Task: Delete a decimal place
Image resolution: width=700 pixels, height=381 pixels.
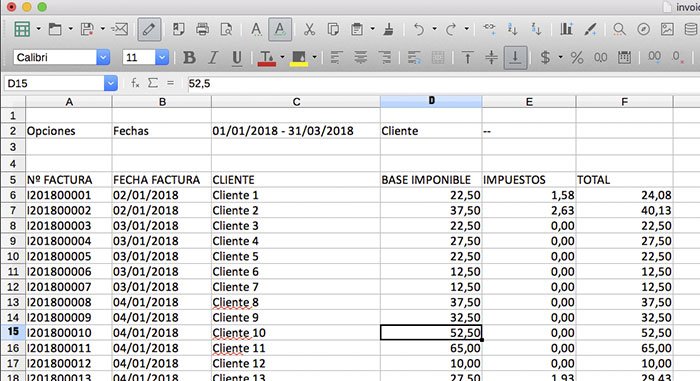Action: (678, 58)
